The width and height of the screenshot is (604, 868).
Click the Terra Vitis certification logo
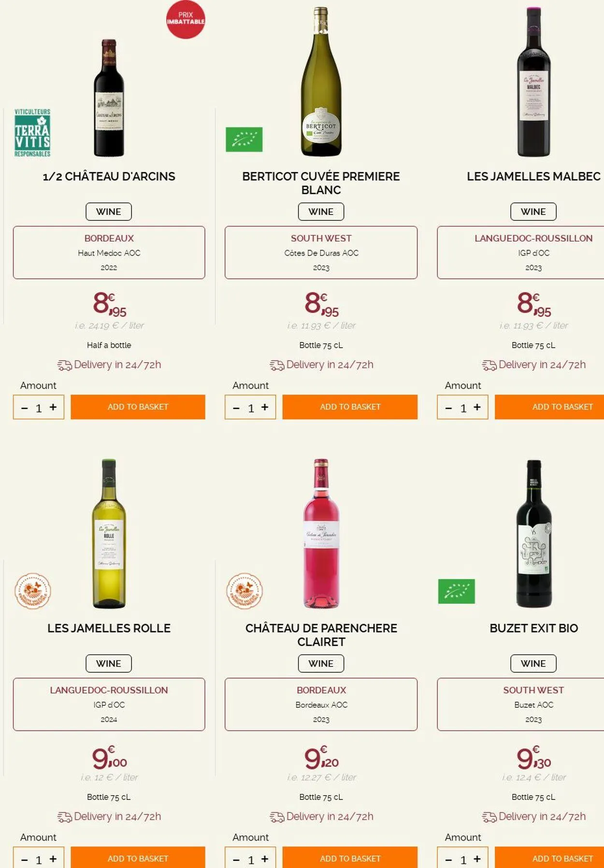click(x=32, y=133)
